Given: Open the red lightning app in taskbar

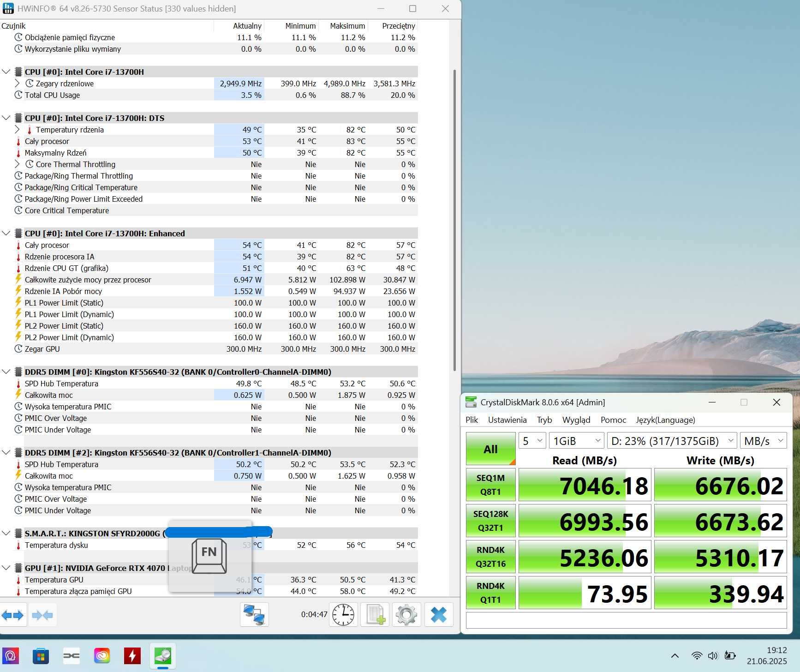Looking at the screenshot, I should (x=132, y=655).
